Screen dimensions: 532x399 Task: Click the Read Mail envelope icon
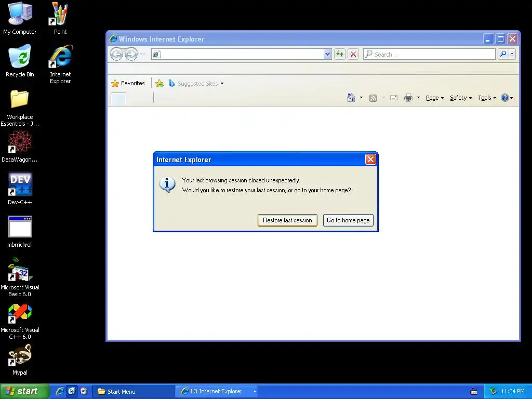(x=394, y=98)
